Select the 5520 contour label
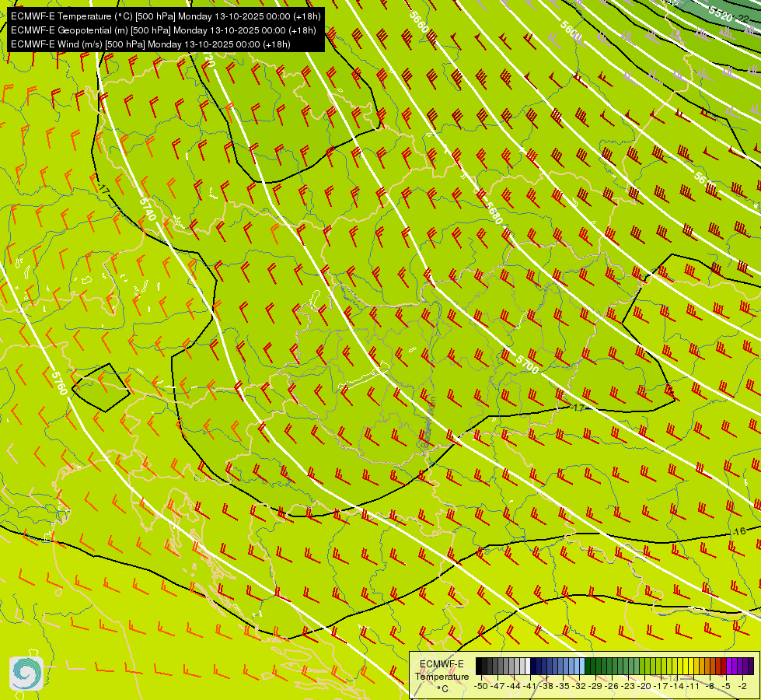 click(x=721, y=14)
